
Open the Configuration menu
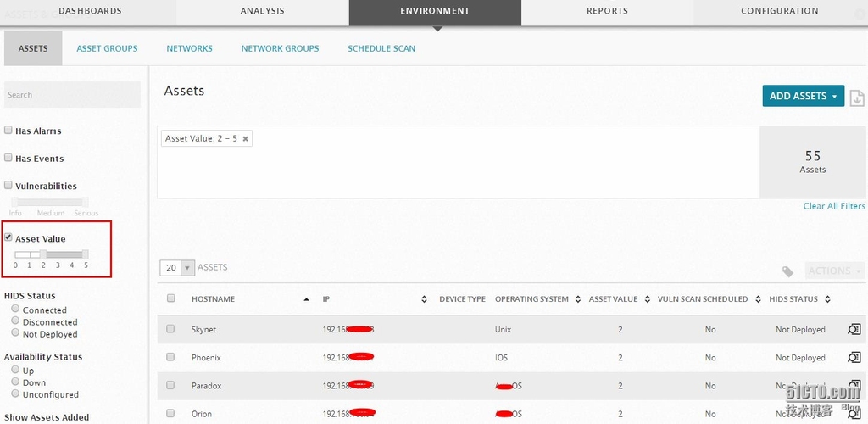click(780, 11)
